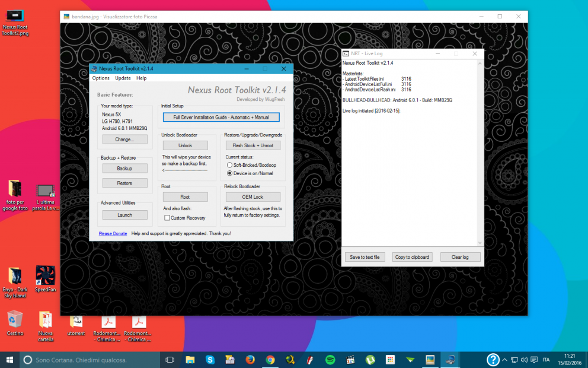Open Task View in the taskbar
Viewport: 588px width, 368px height.
pos(170,360)
